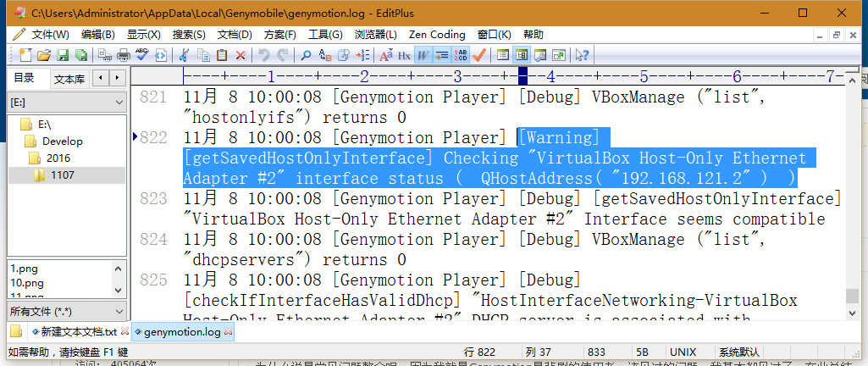Change the editor font with Aa icon
The image size is (868, 366).
click(386, 55)
